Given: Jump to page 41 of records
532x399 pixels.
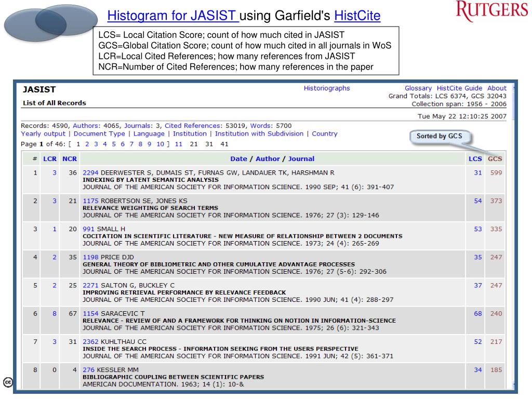Looking at the screenshot, I should coord(224,144).
